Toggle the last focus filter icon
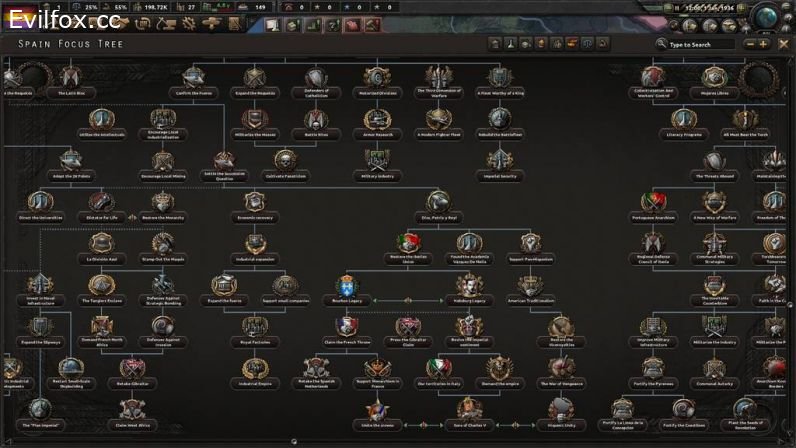This screenshot has height=448, width=796. [604, 44]
